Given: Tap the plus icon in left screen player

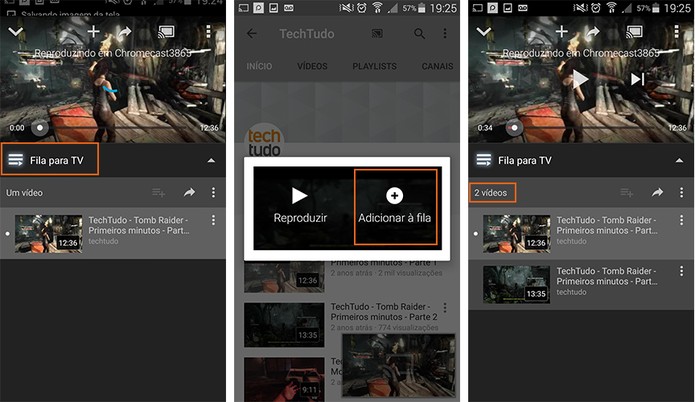Looking at the screenshot, I should [x=94, y=31].
